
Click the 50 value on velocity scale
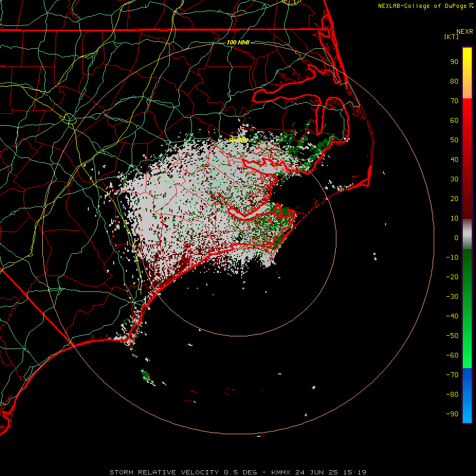click(x=454, y=140)
